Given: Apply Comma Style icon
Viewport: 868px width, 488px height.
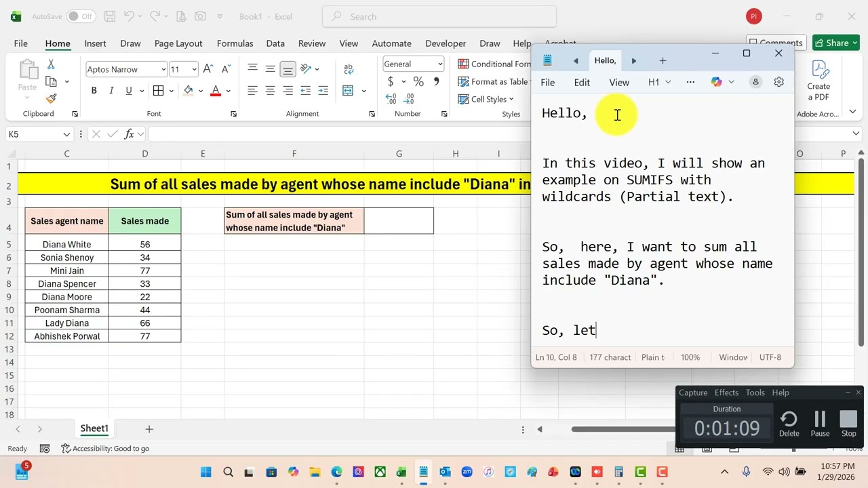Looking at the screenshot, I should click(436, 81).
